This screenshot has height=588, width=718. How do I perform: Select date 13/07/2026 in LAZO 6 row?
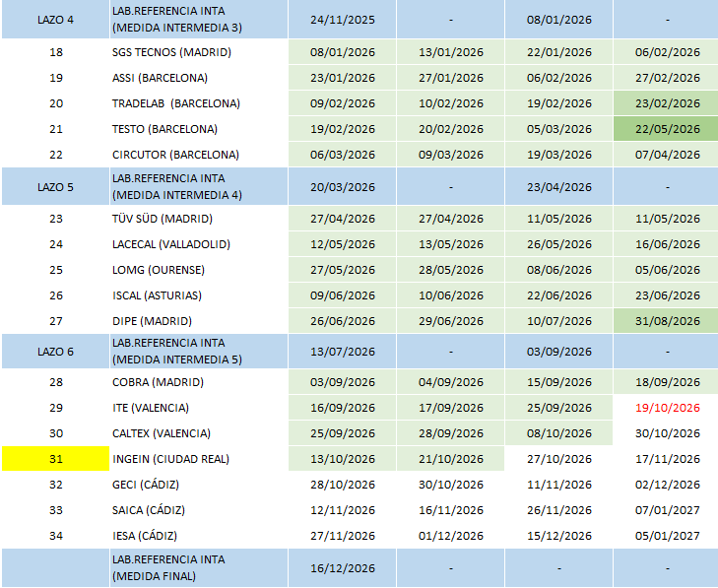pos(342,352)
